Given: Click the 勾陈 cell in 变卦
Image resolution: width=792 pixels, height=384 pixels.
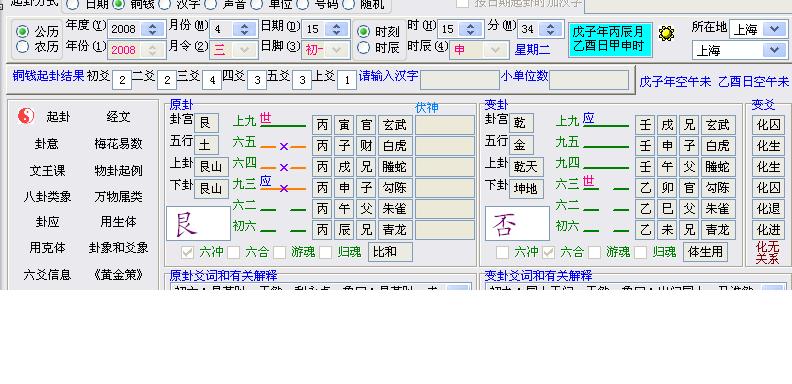Looking at the screenshot, I should (x=718, y=188).
